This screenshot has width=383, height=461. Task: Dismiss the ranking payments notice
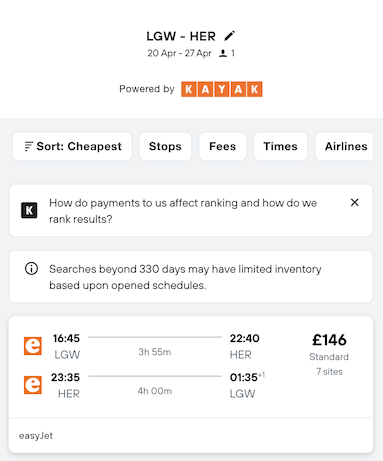pyautogui.click(x=355, y=202)
